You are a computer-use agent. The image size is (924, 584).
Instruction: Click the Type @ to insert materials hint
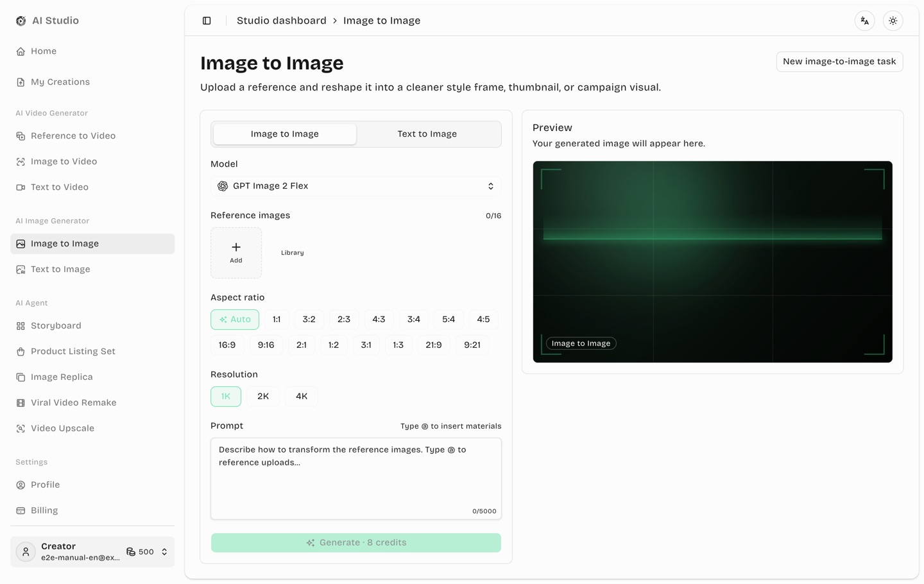coord(451,426)
